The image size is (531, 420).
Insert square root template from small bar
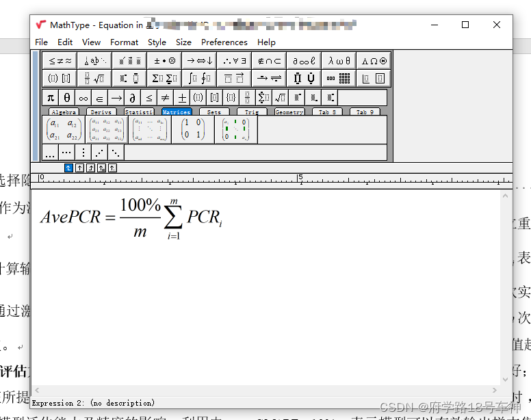pos(281,98)
